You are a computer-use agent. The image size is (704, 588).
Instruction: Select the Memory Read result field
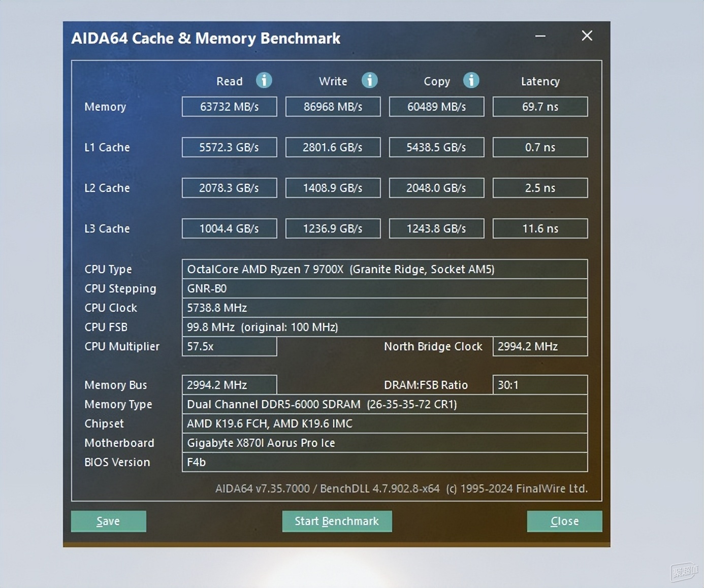click(230, 107)
